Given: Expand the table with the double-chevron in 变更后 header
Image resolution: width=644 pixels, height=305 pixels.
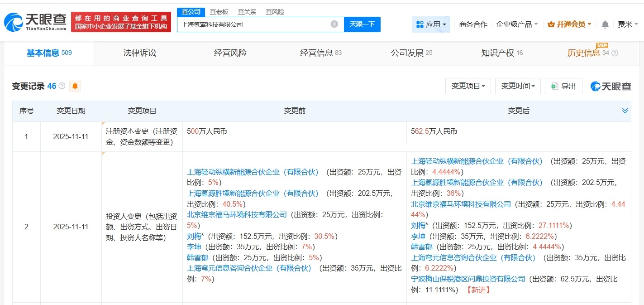Looking at the screenshot, I should 625,110.
